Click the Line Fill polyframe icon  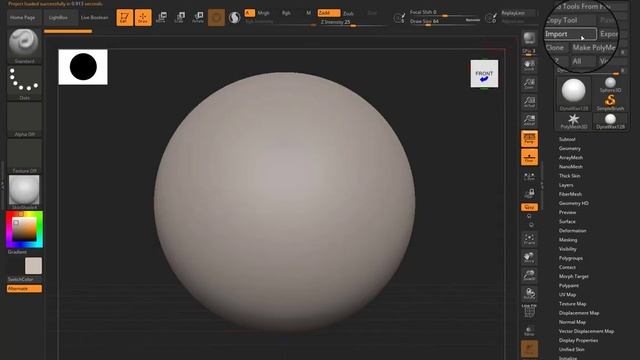[529, 311]
